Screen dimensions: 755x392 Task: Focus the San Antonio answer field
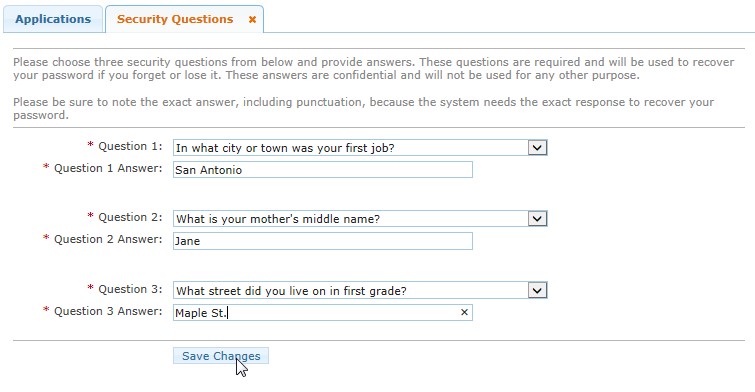click(323, 170)
